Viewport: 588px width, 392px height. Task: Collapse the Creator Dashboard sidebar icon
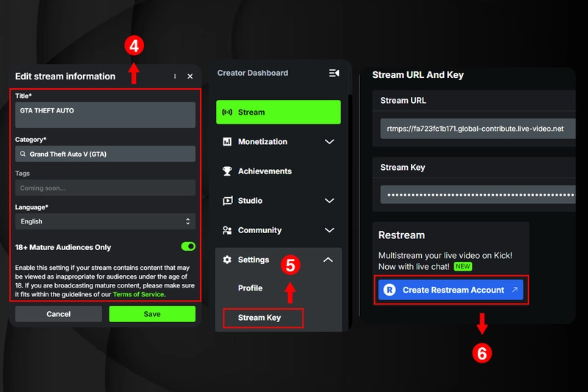pyautogui.click(x=334, y=73)
